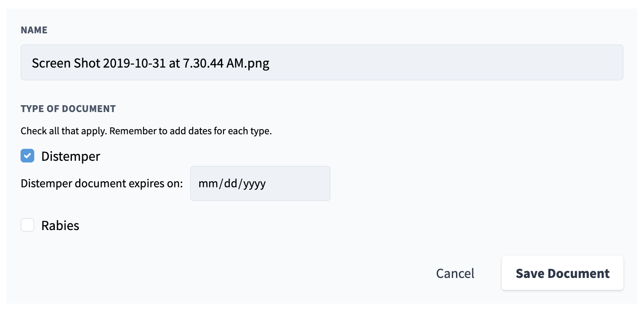Image resolution: width=644 pixels, height=313 pixels.
Task: Click 'Distemper document expires on:' label
Action: tap(102, 183)
